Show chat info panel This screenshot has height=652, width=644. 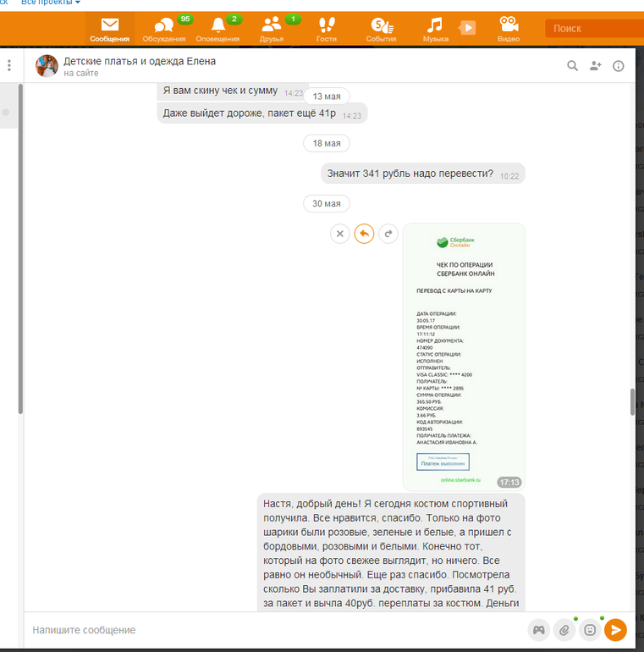click(x=619, y=66)
